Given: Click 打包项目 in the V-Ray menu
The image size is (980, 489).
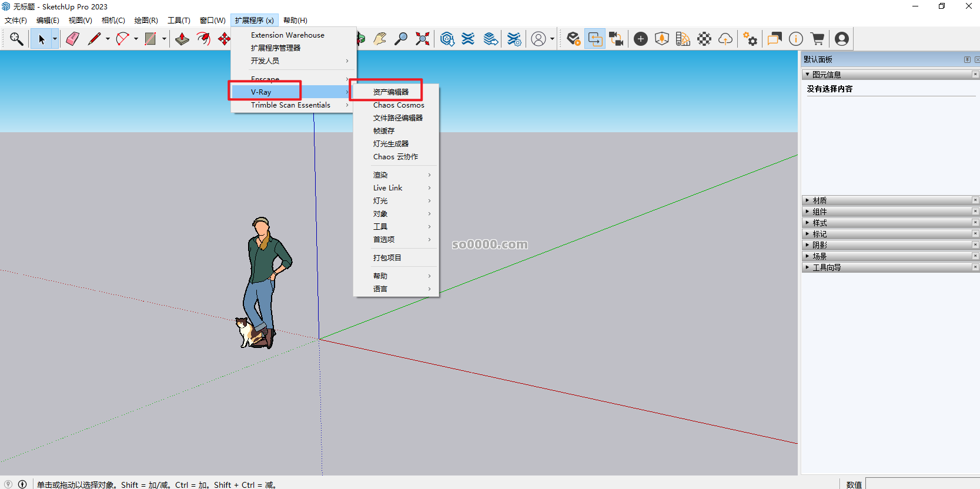Looking at the screenshot, I should coord(387,257).
